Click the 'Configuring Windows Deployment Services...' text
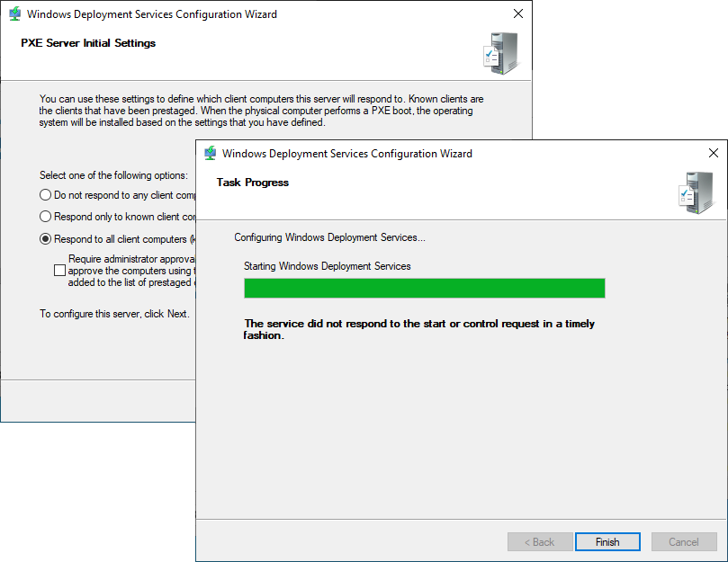The height and width of the screenshot is (562, 728). (329, 237)
